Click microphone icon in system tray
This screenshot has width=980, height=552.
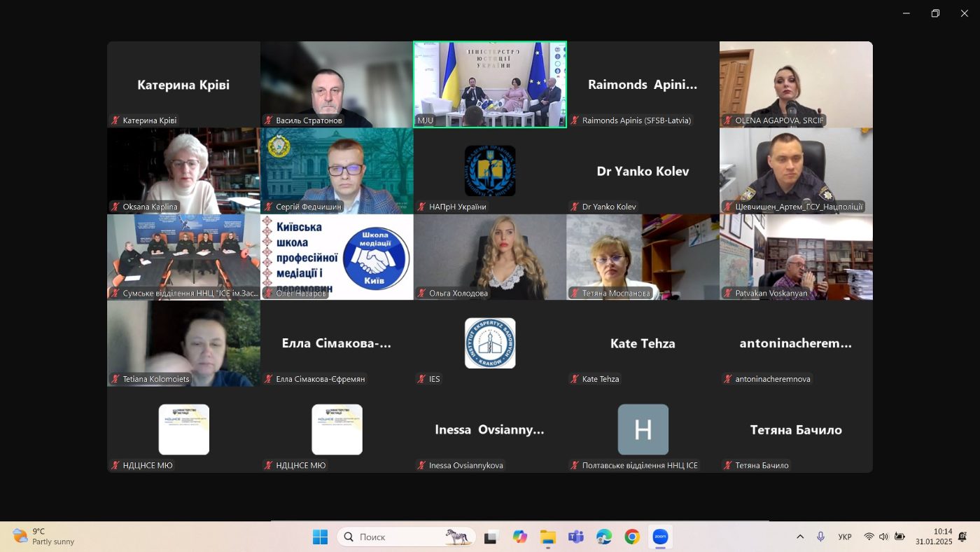coord(820,537)
